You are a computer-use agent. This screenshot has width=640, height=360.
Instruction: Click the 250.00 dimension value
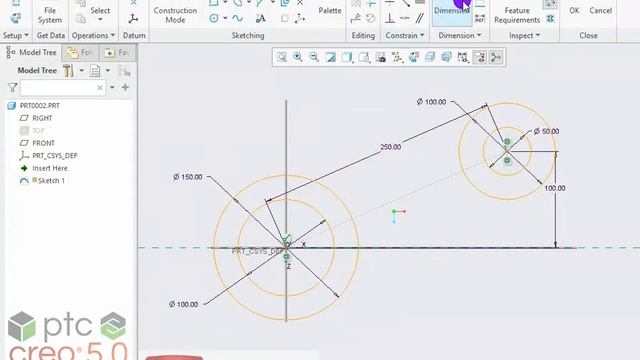[390, 147]
